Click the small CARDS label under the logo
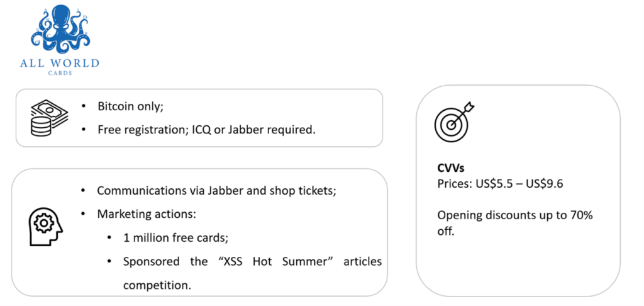The image size is (644, 306). click(x=60, y=73)
